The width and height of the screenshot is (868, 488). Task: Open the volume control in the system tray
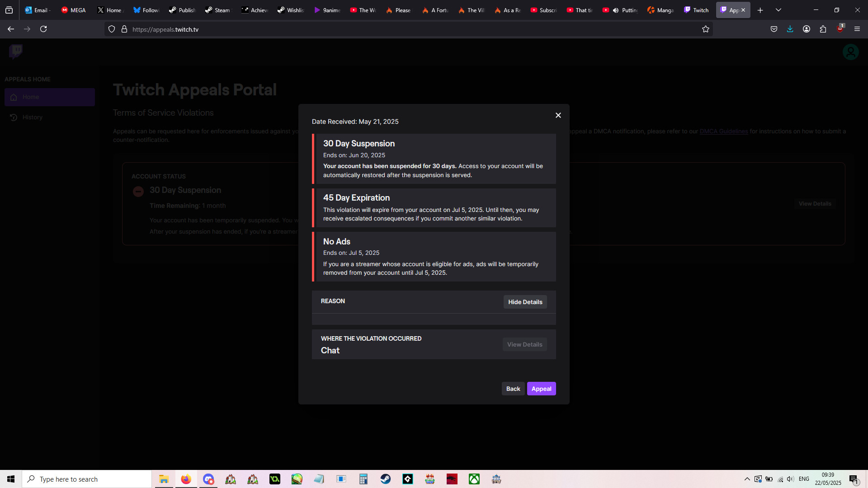(x=790, y=479)
